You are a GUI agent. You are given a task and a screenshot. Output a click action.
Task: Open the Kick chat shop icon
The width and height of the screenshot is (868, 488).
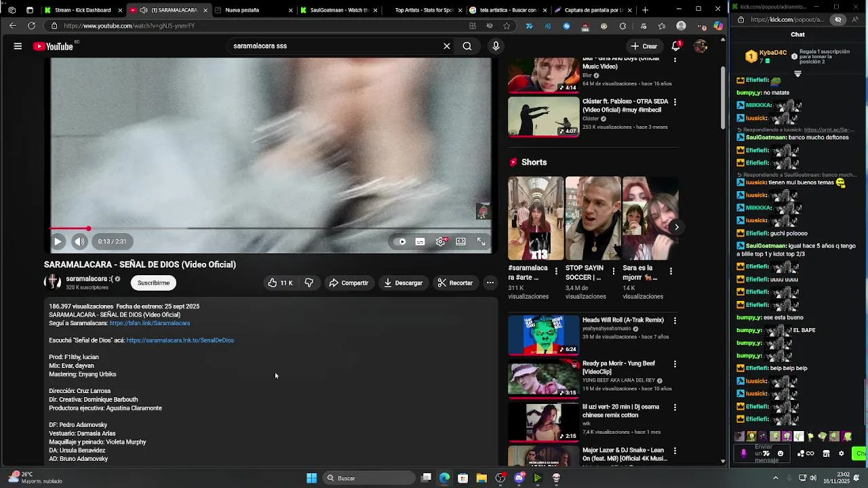(826, 453)
